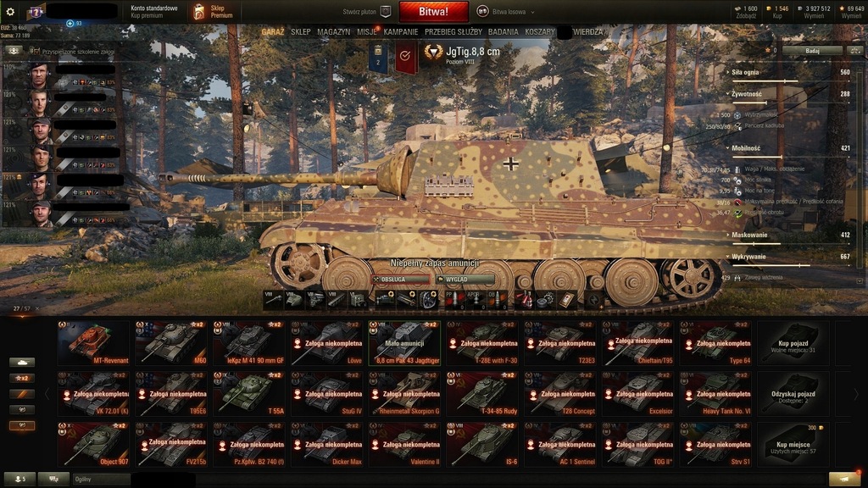Start battle with the Bitwa! button
This screenshot has height=488, width=868.
(433, 12)
